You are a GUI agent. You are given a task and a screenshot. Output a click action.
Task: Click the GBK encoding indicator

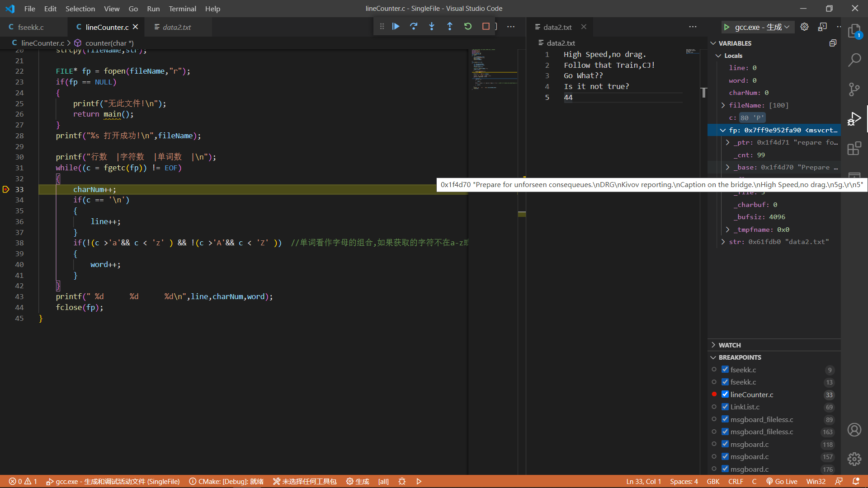coord(713,482)
